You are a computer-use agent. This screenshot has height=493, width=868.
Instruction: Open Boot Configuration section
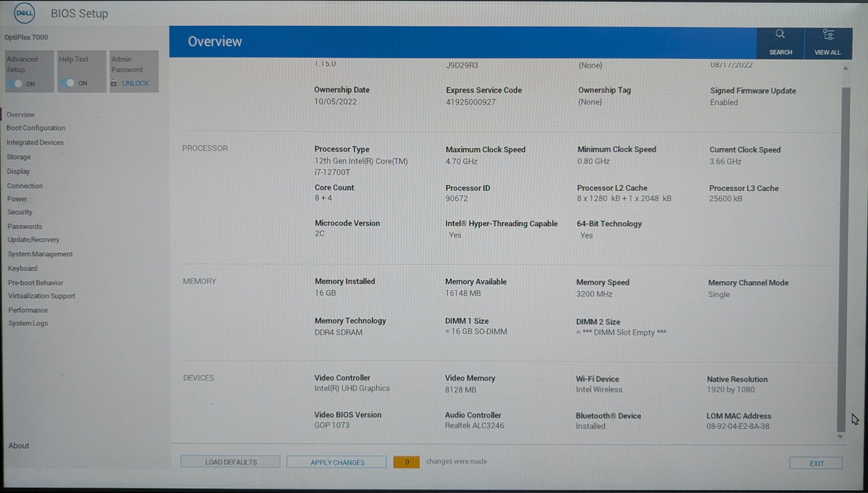click(36, 128)
